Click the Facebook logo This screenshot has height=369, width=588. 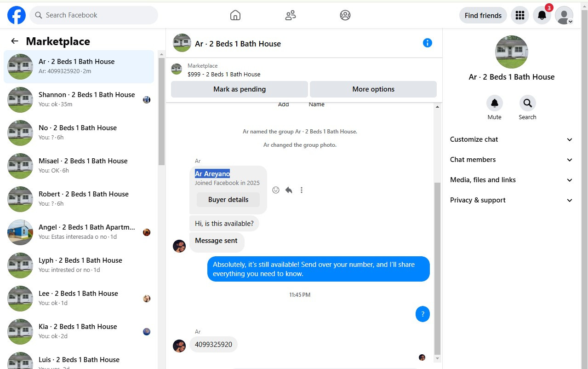tap(17, 15)
